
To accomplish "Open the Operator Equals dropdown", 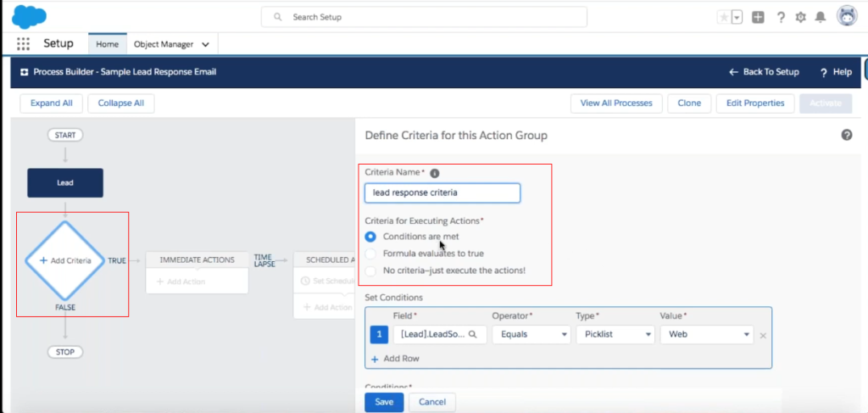I will [531, 334].
